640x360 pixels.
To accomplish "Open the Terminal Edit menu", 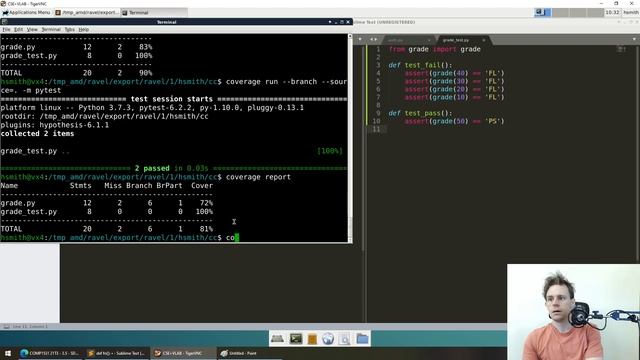I will (x=18, y=29).
